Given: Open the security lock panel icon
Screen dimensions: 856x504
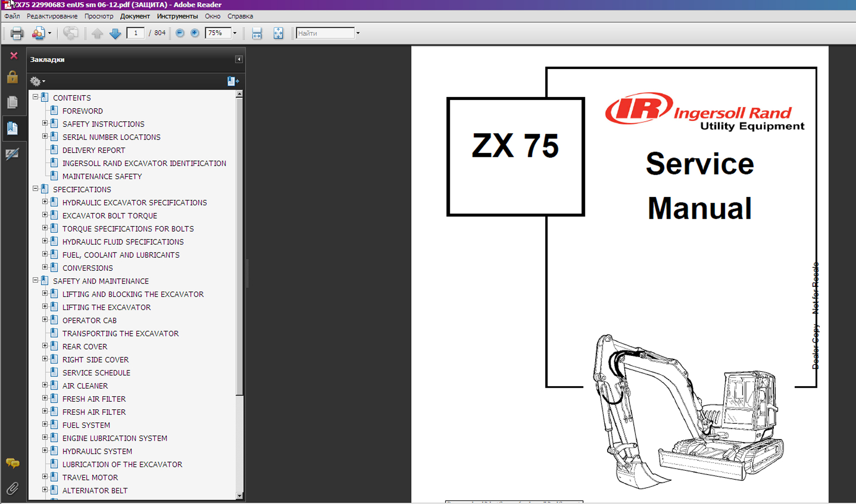Looking at the screenshot, I should pos(13,77).
